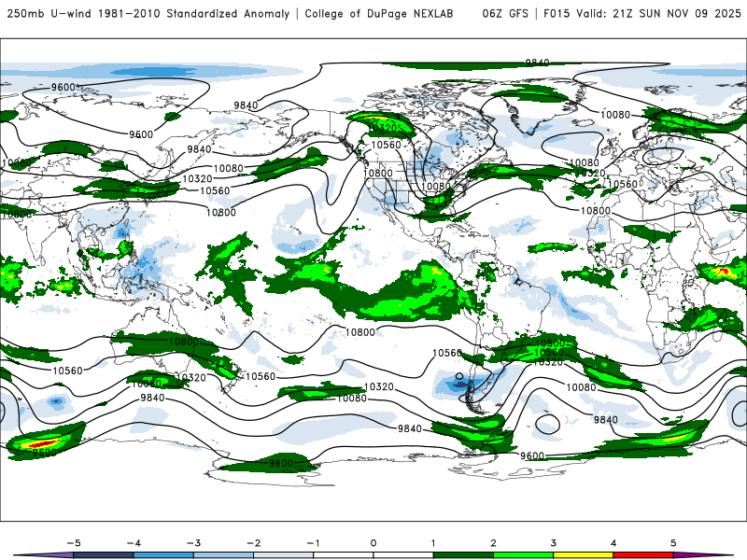Select the blue -4 to -3 colorbar segment

click(163, 555)
